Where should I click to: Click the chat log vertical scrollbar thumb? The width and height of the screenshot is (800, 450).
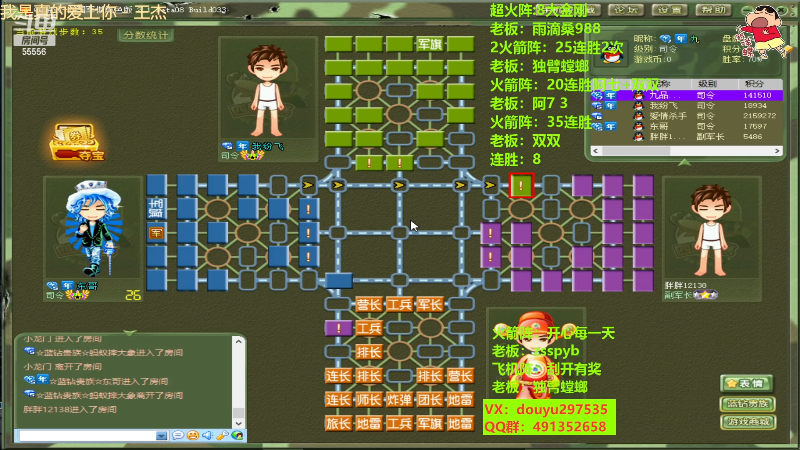[238, 413]
